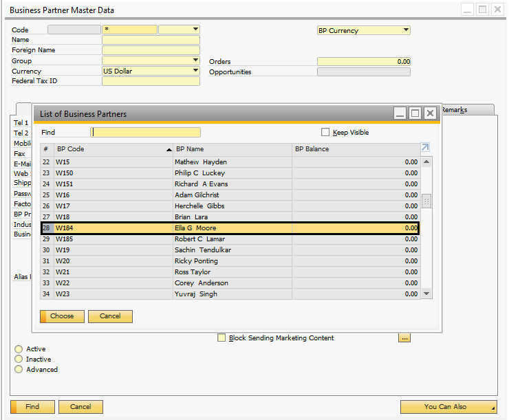Click the expand table icon above scrollbar
The image size is (509, 420).
425,148
